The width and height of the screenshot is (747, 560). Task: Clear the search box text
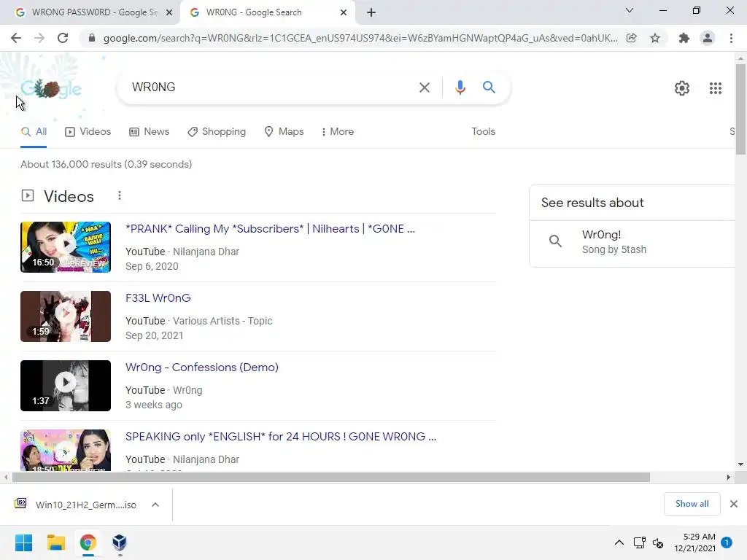click(x=424, y=87)
